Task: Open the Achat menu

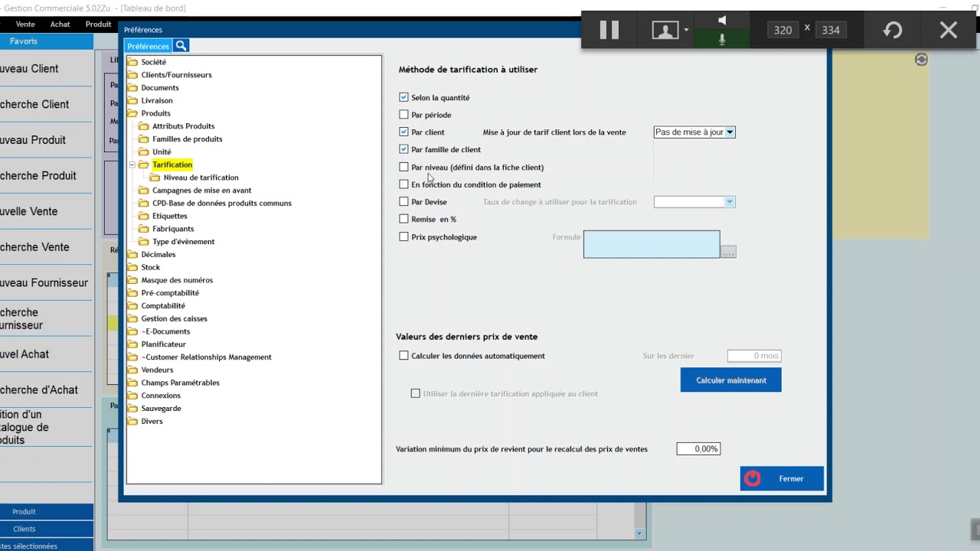Action: point(60,24)
